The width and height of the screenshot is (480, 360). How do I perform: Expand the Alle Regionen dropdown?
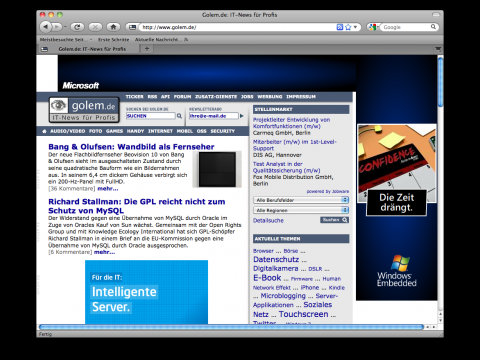pyautogui.click(x=301, y=210)
